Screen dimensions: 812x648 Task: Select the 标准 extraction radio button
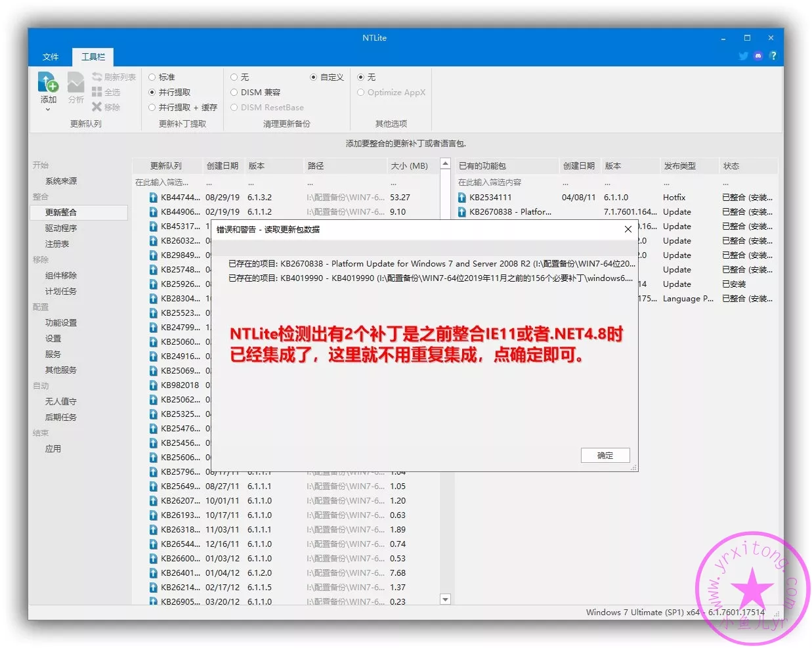pyautogui.click(x=152, y=77)
